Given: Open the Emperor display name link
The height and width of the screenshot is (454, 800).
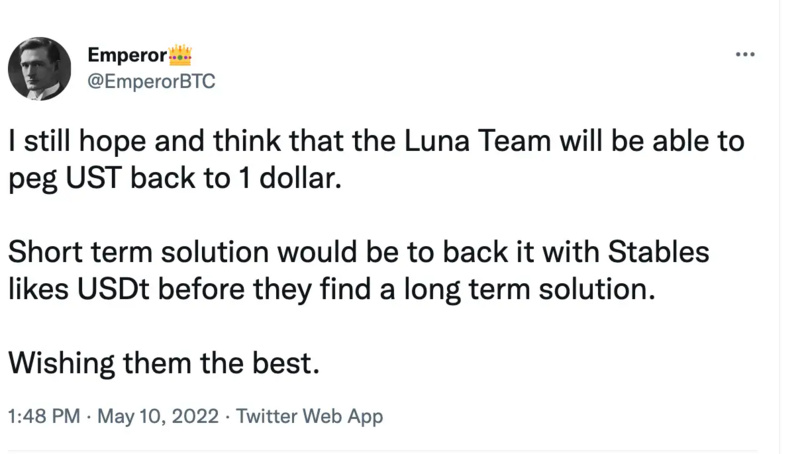Looking at the screenshot, I should (127, 55).
